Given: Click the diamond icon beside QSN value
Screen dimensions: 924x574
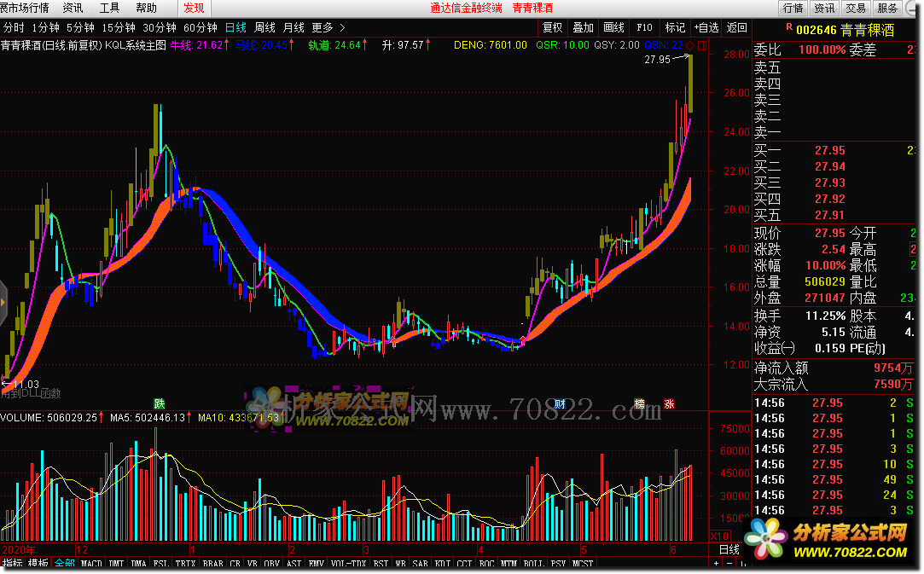Looking at the screenshot, I should (x=689, y=45).
